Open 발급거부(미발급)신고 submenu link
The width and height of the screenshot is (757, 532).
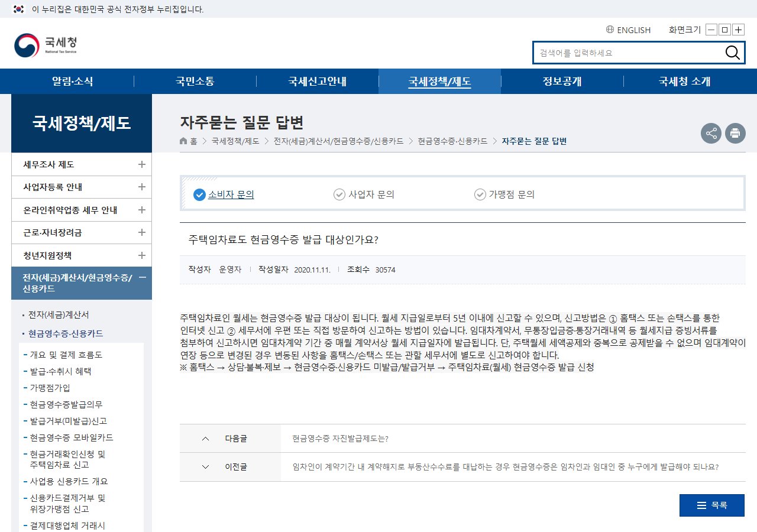tap(69, 421)
